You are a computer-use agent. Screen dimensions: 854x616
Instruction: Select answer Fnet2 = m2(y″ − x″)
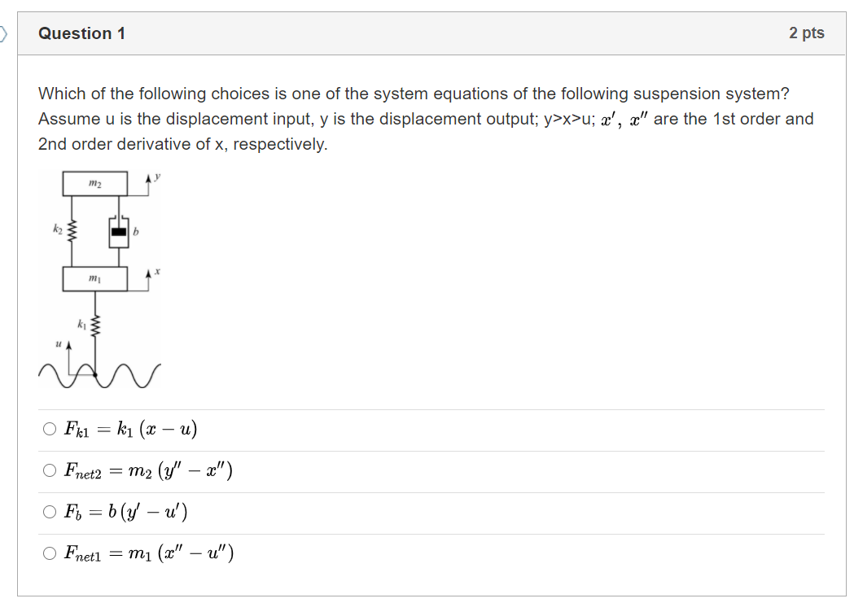pyautogui.click(x=48, y=470)
